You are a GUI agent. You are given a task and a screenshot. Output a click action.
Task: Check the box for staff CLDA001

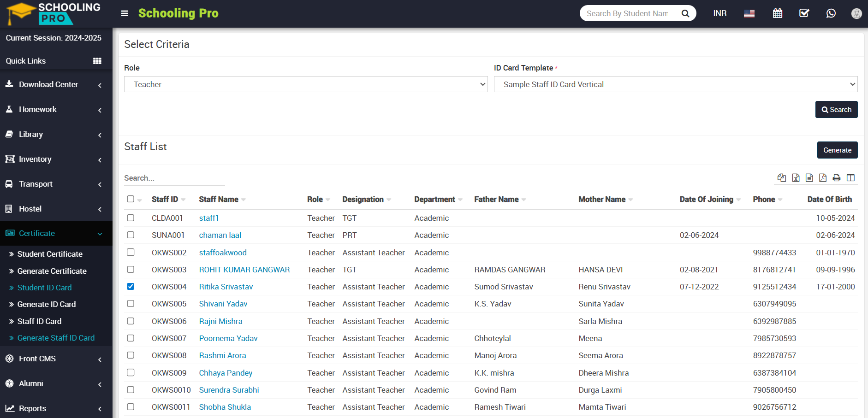pos(131,218)
